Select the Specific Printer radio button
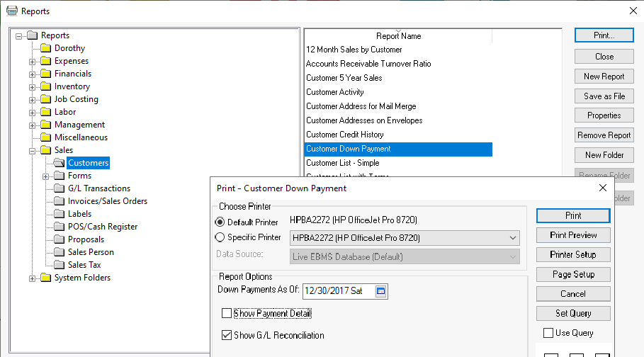Viewport: 644px width, 357px height. coord(220,237)
